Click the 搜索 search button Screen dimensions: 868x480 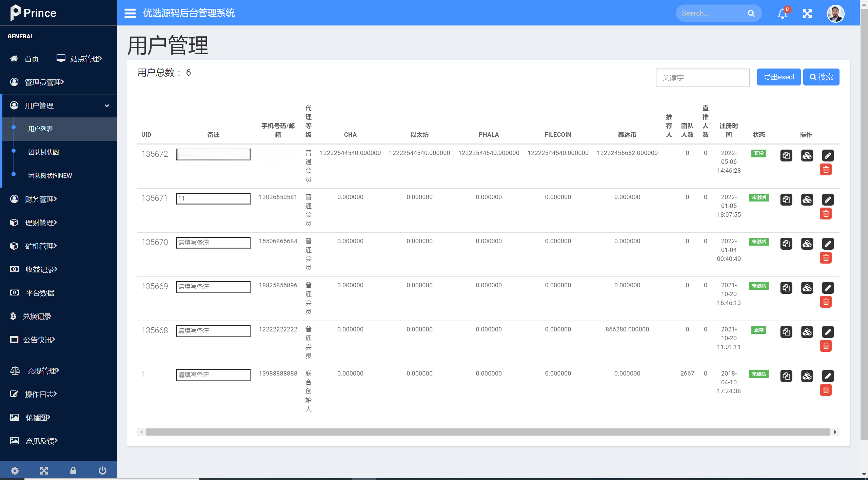pos(821,77)
